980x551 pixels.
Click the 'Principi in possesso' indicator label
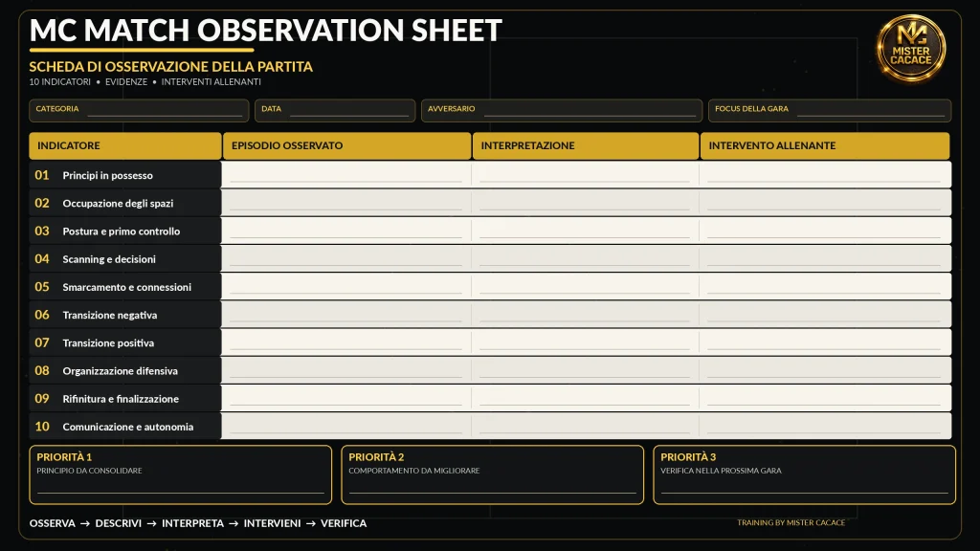[107, 176]
